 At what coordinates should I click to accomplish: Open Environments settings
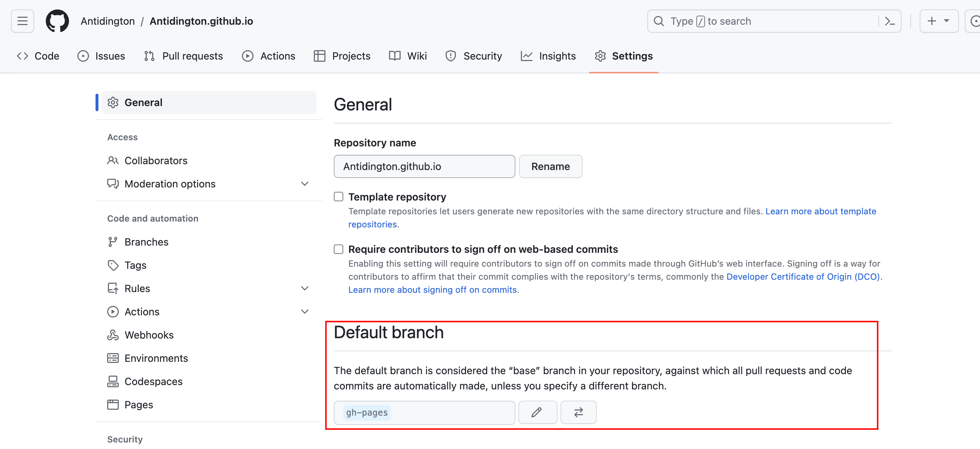coord(208,358)
